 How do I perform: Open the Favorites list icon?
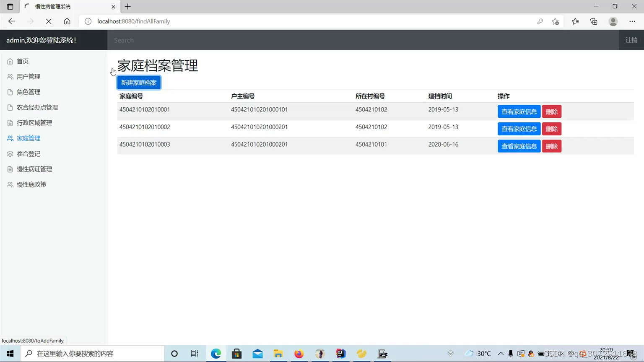point(575,21)
